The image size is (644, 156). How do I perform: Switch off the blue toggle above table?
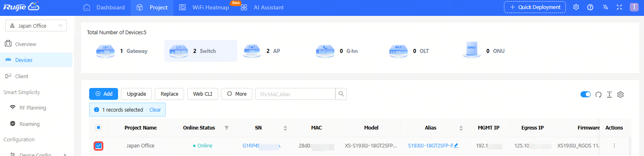pyautogui.click(x=585, y=94)
